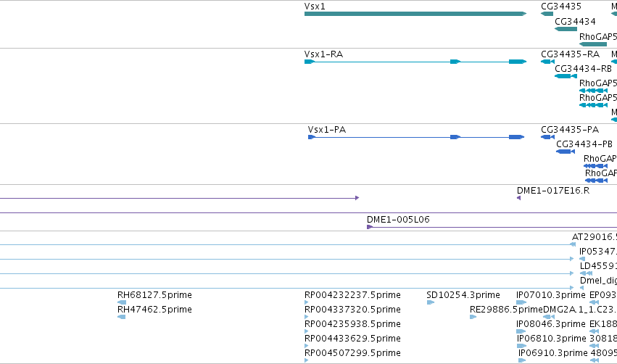Click the AT29016.5 cDNA label

pos(595,237)
